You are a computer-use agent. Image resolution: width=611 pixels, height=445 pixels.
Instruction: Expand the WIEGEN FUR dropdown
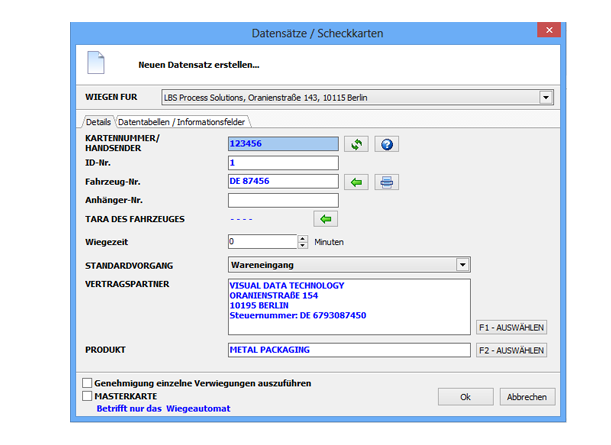545,98
